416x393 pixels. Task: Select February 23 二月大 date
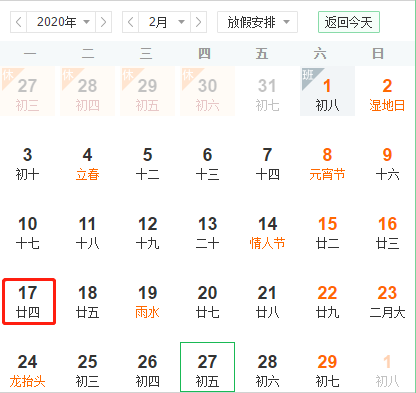click(387, 302)
